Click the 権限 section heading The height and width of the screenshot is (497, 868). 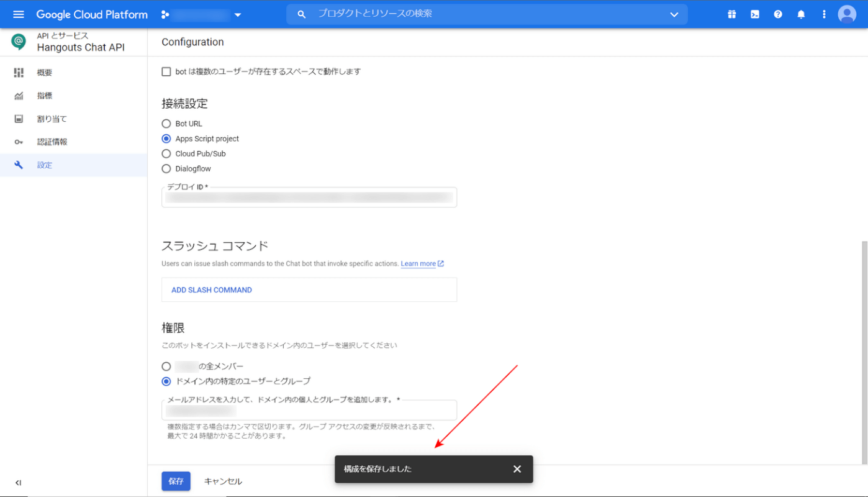pyautogui.click(x=173, y=328)
